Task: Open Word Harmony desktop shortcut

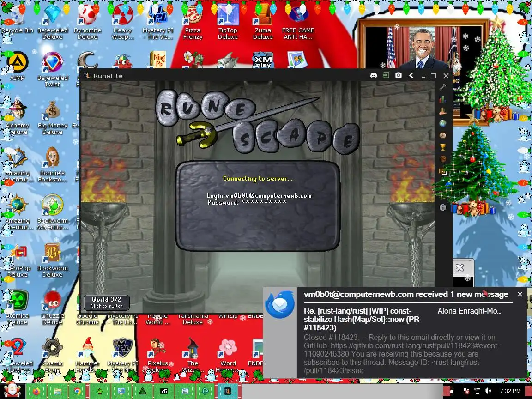Action: 228,355
